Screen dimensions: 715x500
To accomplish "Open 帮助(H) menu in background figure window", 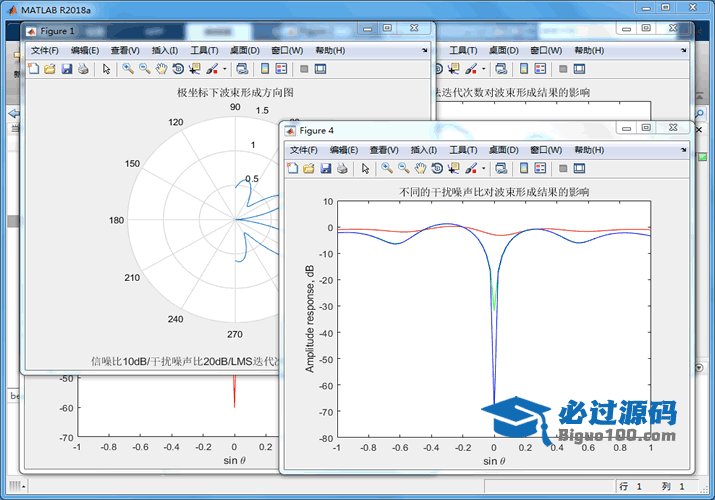I will (589, 50).
